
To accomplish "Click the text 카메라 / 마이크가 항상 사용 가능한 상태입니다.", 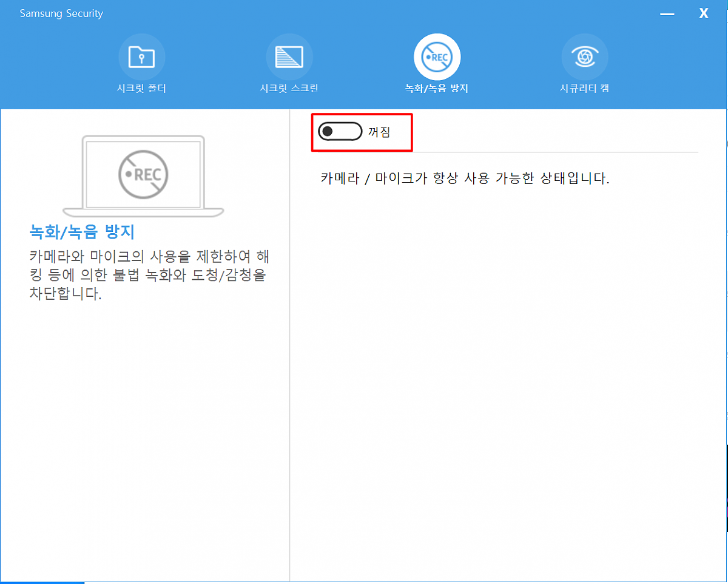I will [465, 178].
